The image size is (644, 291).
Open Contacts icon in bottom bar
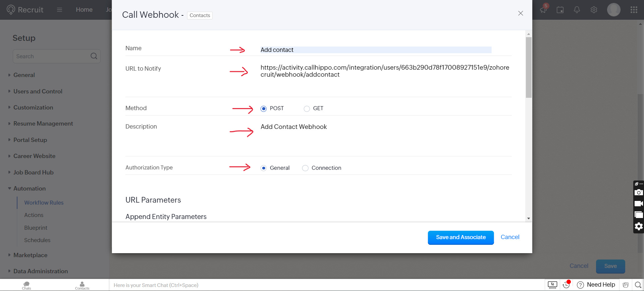tap(82, 285)
